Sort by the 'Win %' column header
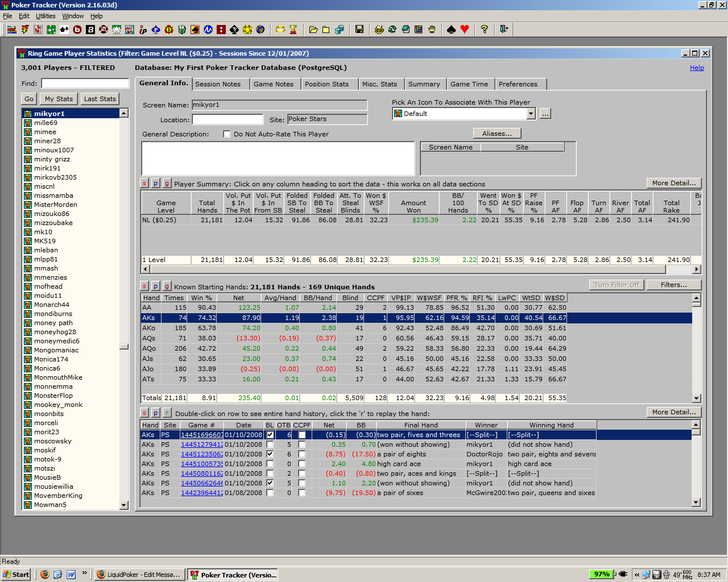728x582 pixels. tap(201, 298)
